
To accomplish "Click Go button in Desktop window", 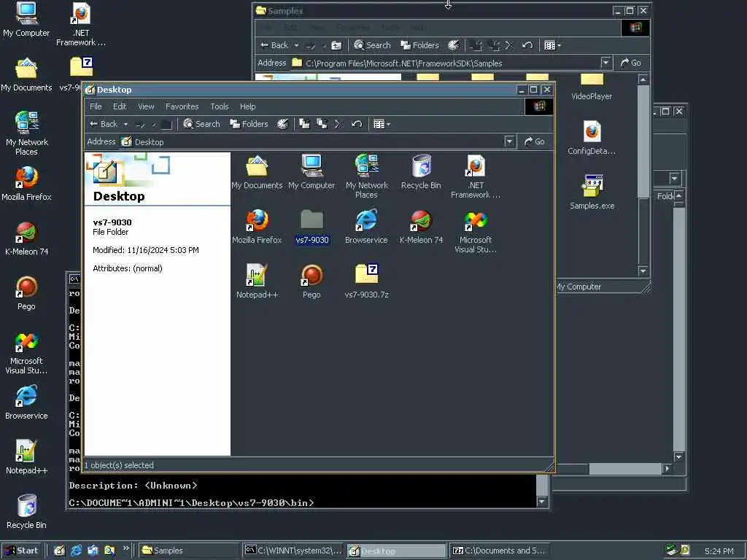I will click(x=535, y=141).
